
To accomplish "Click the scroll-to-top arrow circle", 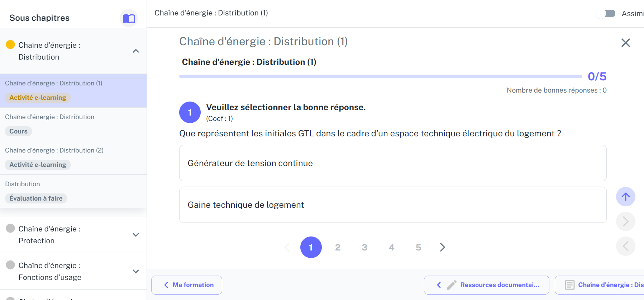I will 625,197.
